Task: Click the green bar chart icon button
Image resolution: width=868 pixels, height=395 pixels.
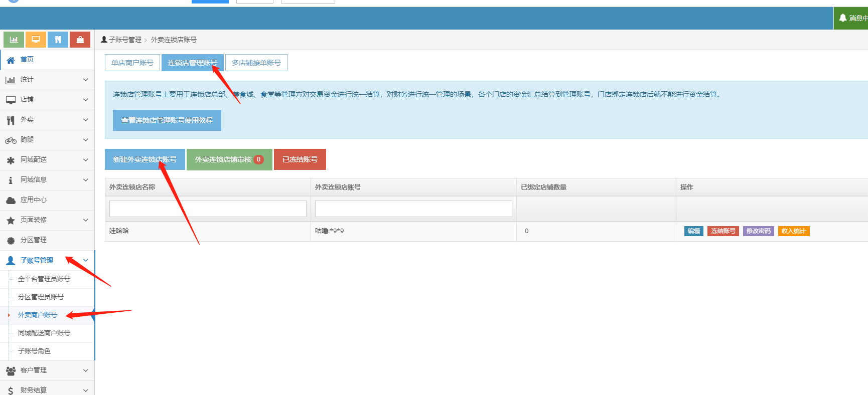Action: coord(14,40)
